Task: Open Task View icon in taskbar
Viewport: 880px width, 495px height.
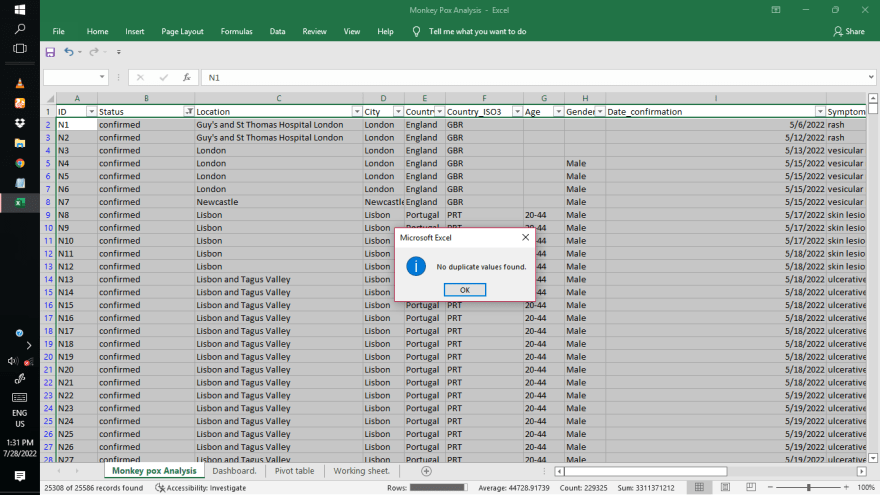Action: point(20,48)
